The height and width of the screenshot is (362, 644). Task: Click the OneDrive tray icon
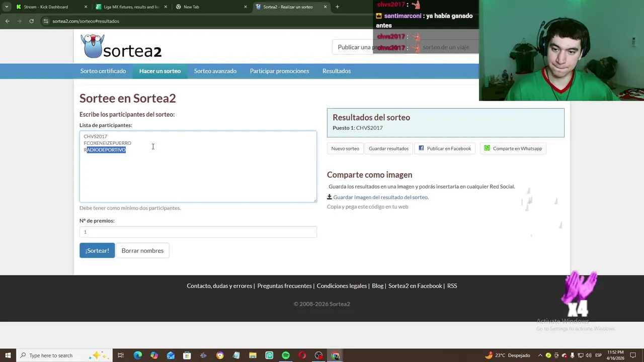[x=564, y=355]
